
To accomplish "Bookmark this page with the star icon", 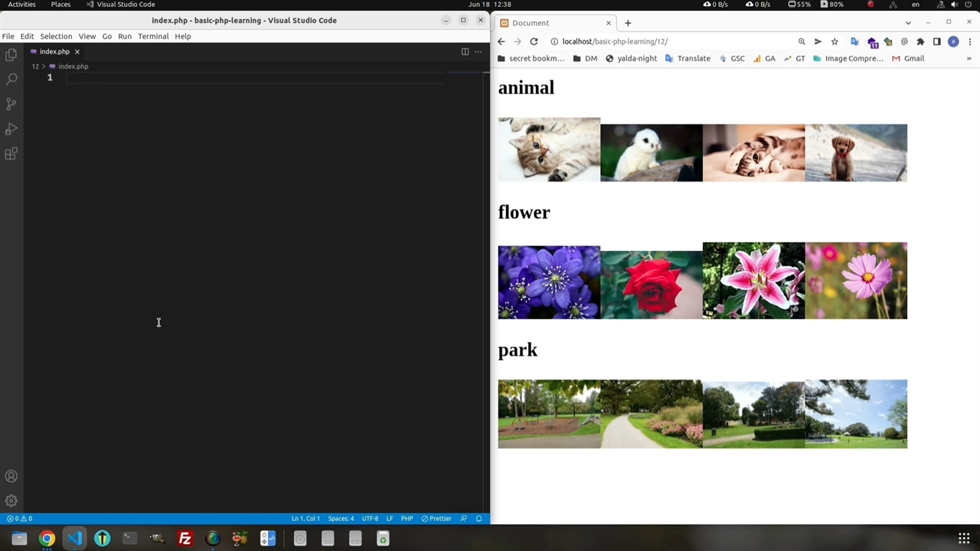I will [x=835, y=41].
